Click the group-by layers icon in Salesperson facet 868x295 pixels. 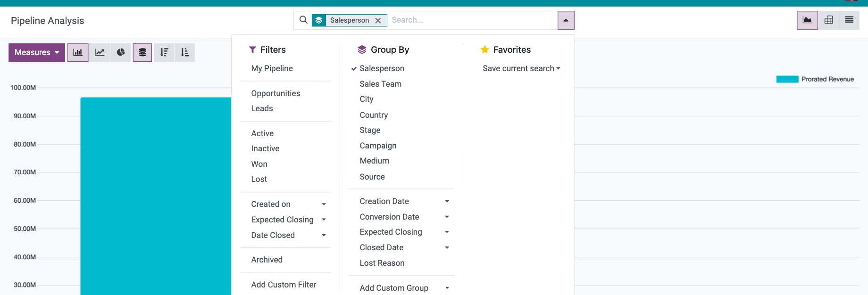(319, 20)
